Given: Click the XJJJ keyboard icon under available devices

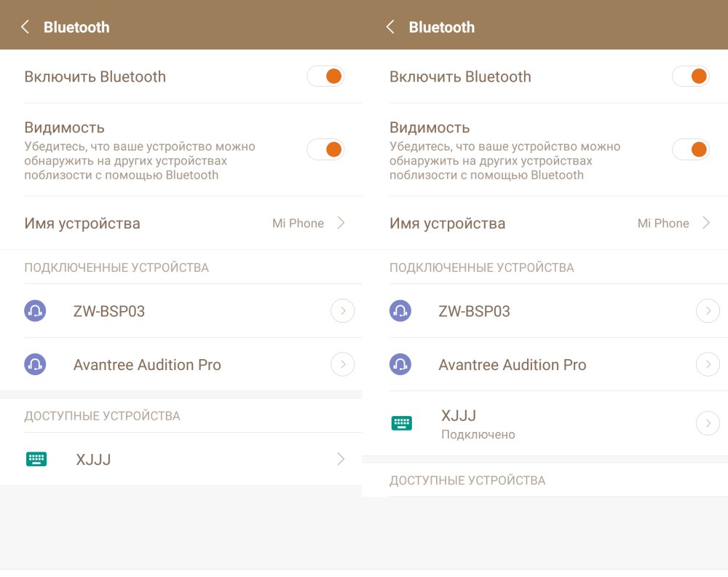Looking at the screenshot, I should click(x=36, y=459).
